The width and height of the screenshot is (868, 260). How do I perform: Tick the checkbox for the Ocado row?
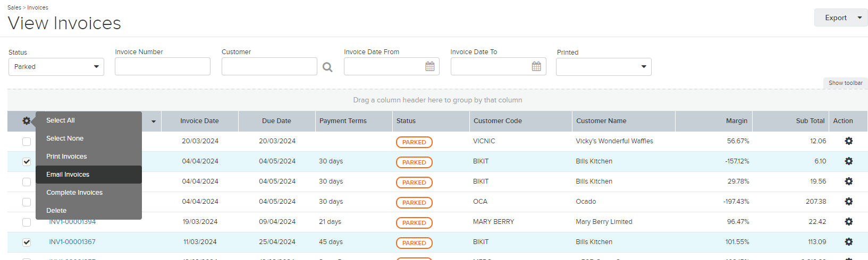[x=27, y=202]
